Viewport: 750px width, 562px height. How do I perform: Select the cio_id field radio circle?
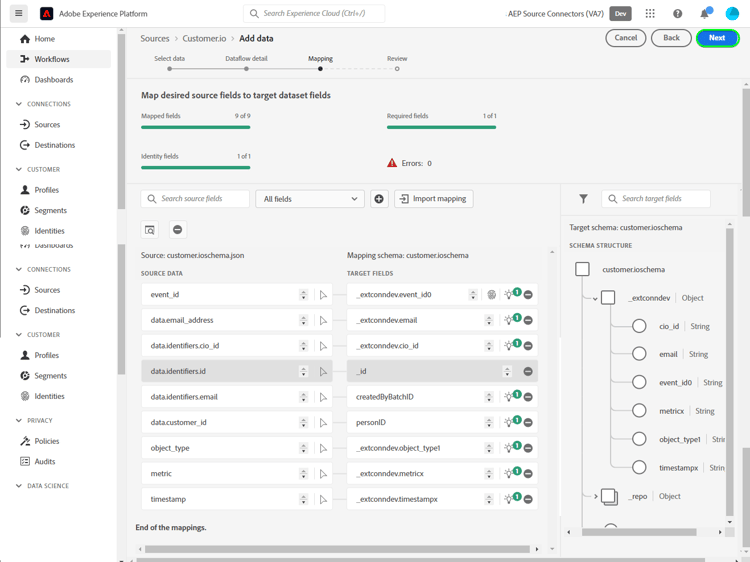click(639, 326)
